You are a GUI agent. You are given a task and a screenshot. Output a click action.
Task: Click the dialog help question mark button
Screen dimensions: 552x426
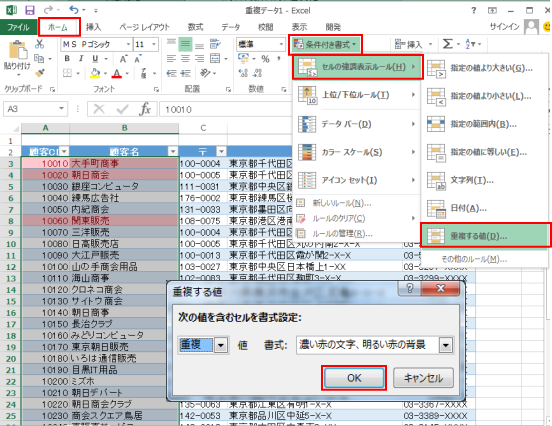point(410,288)
